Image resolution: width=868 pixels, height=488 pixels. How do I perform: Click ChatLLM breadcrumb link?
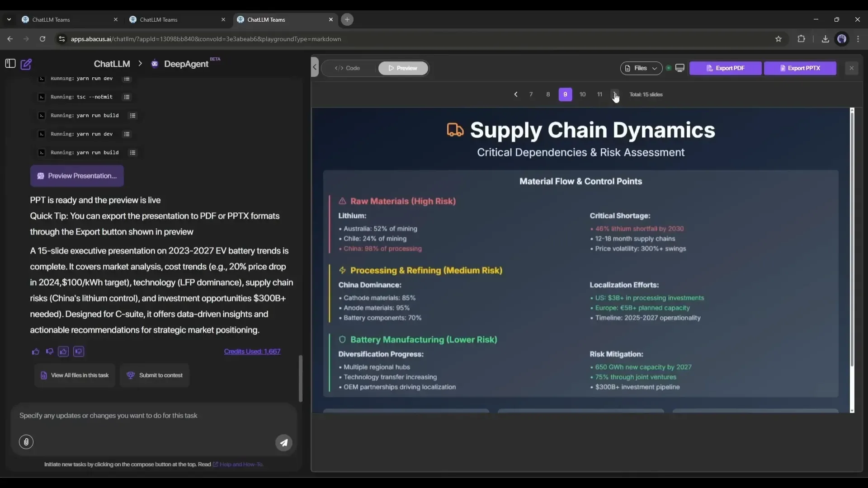(112, 64)
